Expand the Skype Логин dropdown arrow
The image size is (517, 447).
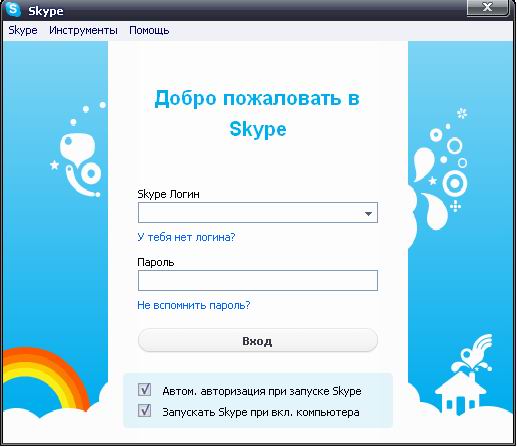coord(368,213)
